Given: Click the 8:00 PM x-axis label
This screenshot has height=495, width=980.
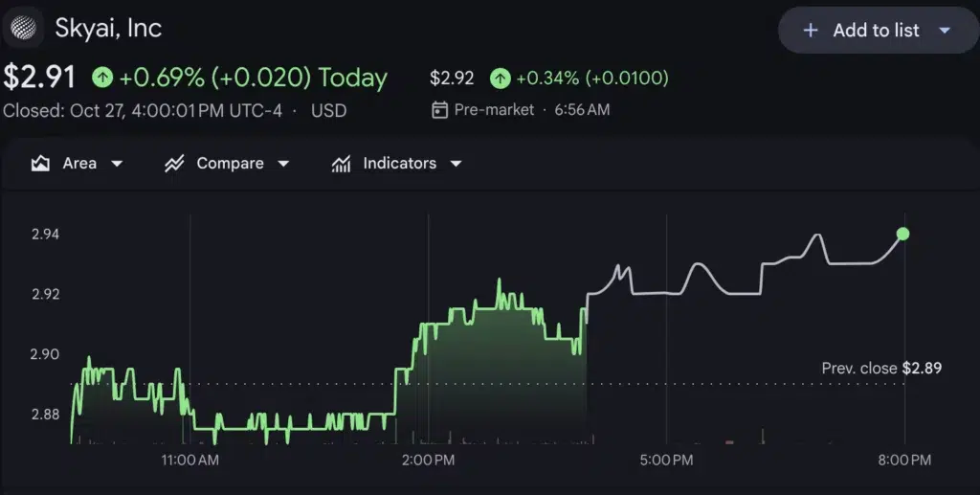Looking at the screenshot, I should (904, 461).
